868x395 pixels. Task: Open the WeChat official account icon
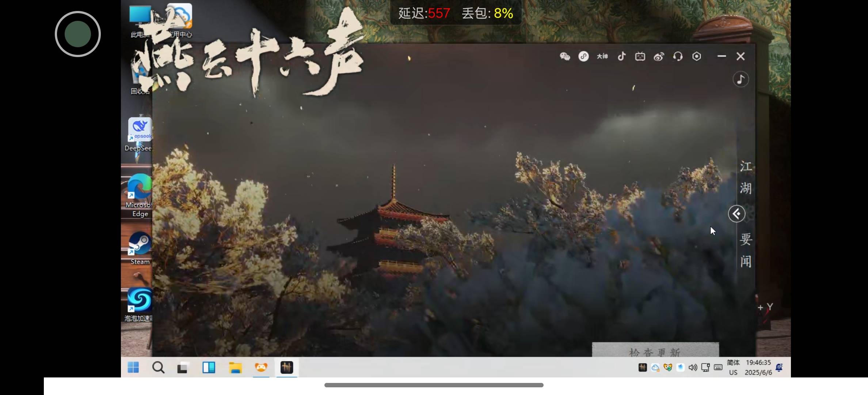click(x=565, y=56)
